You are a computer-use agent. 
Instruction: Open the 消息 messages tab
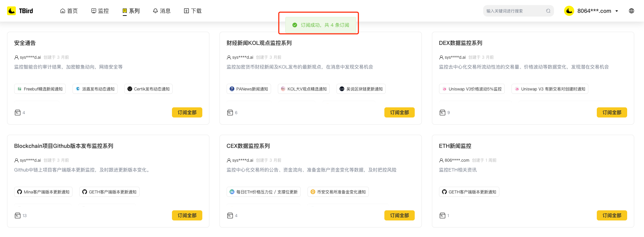pyautogui.click(x=162, y=11)
